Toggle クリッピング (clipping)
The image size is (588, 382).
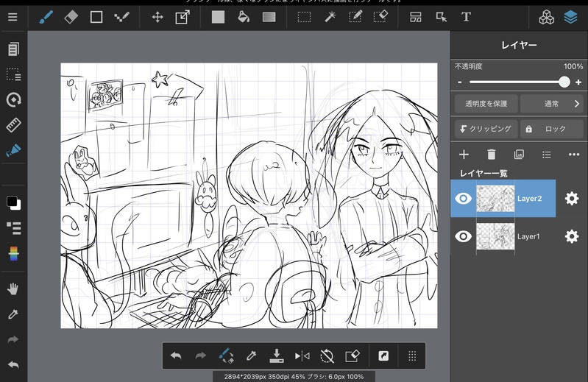pyautogui.click(x=486, y=129)
